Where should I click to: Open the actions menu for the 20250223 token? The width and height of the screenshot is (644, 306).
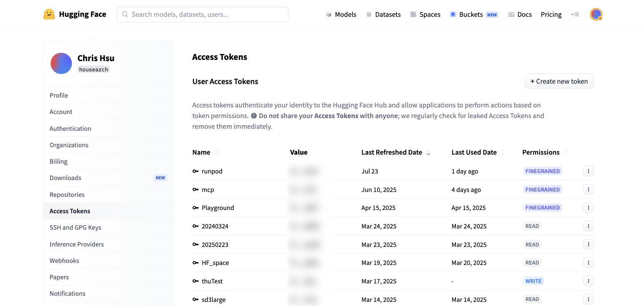point(588,244)
